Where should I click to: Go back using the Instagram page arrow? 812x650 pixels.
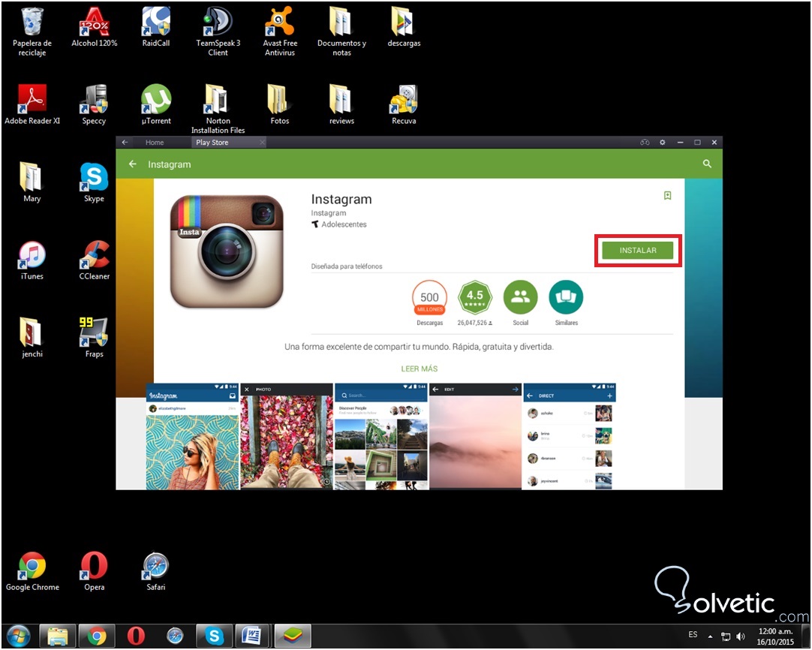pyautogui.click(x=133, y=164)
